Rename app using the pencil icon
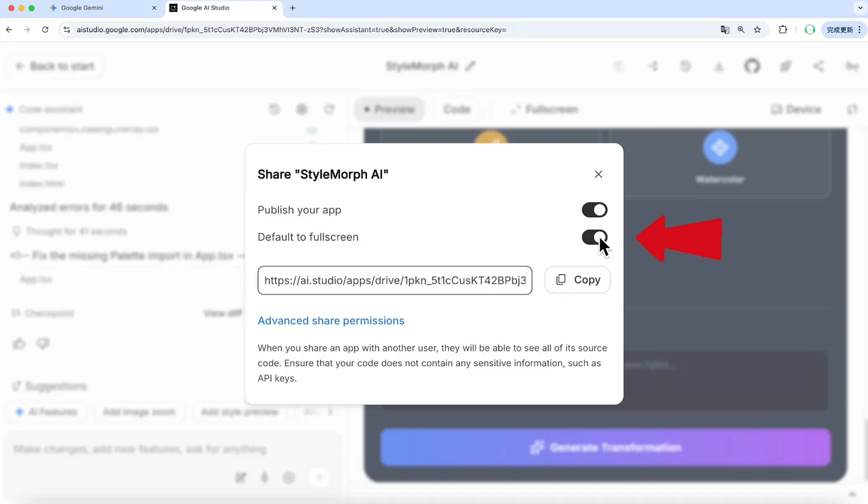868x504 pixels. click(x=471, y=66)
